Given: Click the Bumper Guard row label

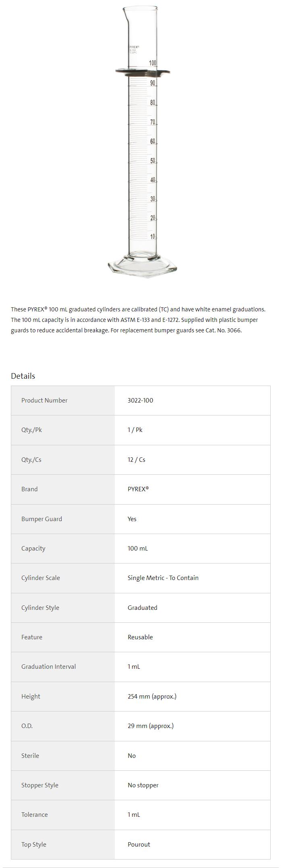Looking at the screenshot, I should click(x=41, y=519).
